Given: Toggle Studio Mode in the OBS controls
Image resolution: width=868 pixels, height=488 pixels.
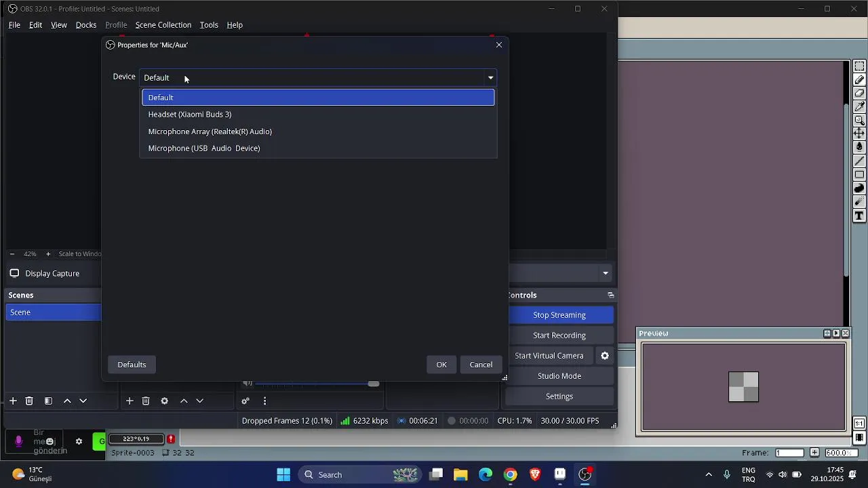Looking at the screenshot, I should point(559,376).
